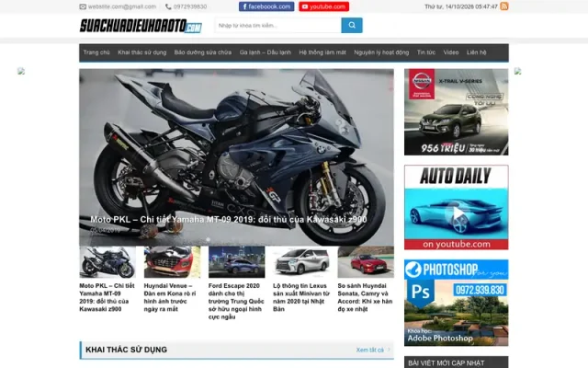Open the Huyndai Venue thumbnail image
This screenshot has width=588, height=368.
pos(172,262)
